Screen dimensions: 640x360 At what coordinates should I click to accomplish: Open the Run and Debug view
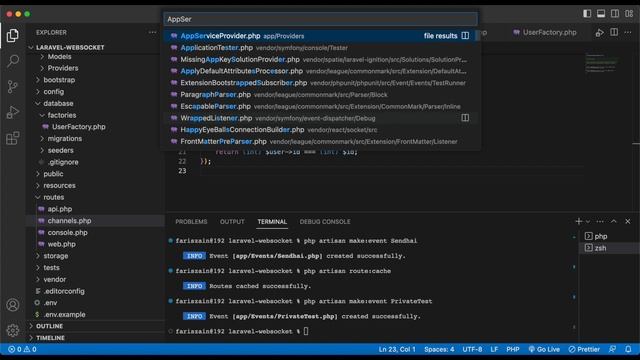point(13,112)
